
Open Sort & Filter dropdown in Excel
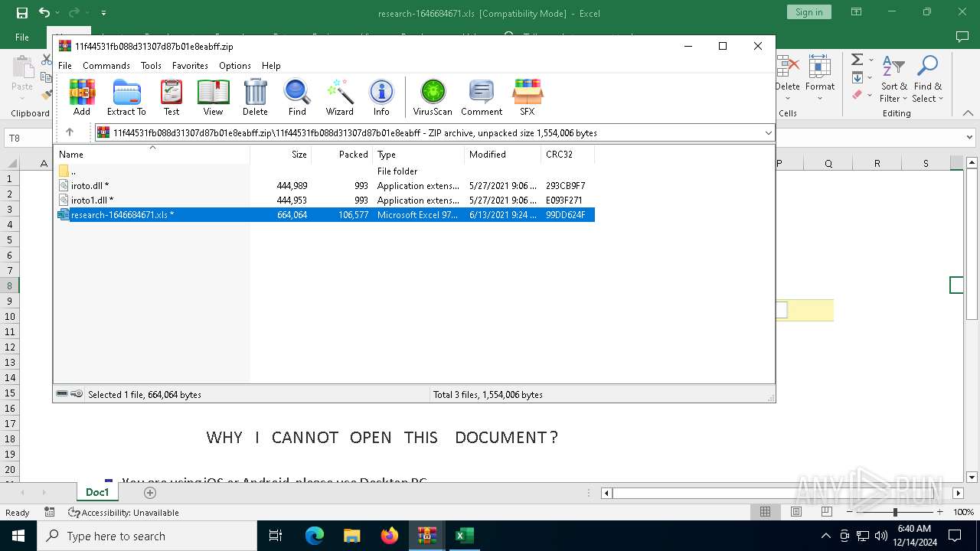coord(893,80)
